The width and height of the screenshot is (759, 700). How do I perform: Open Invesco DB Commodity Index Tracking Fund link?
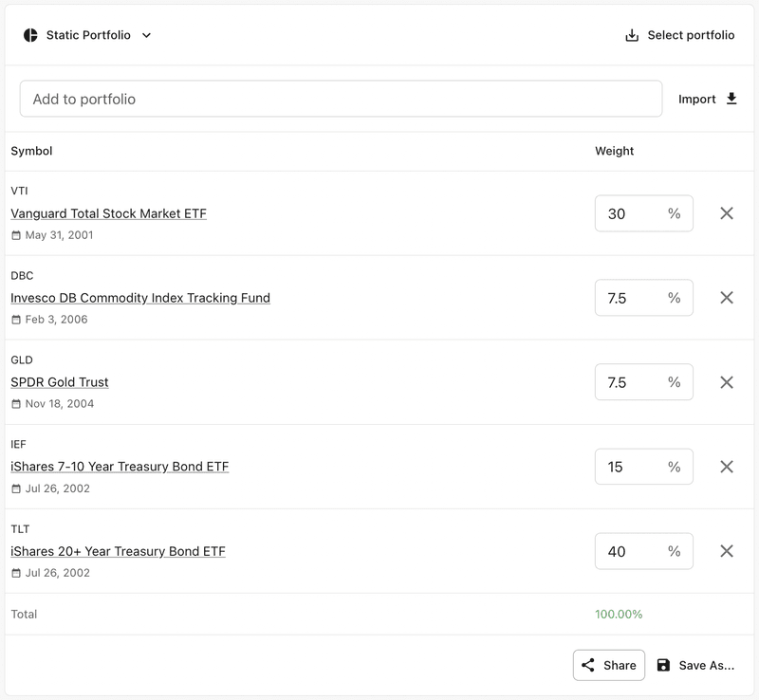[140, 298]
